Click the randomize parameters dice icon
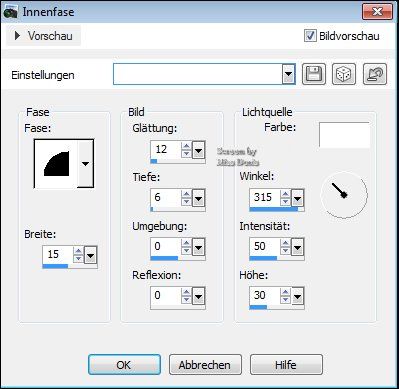Image resolution: width=399 pixels, height=389 pixels. point(344,74)
